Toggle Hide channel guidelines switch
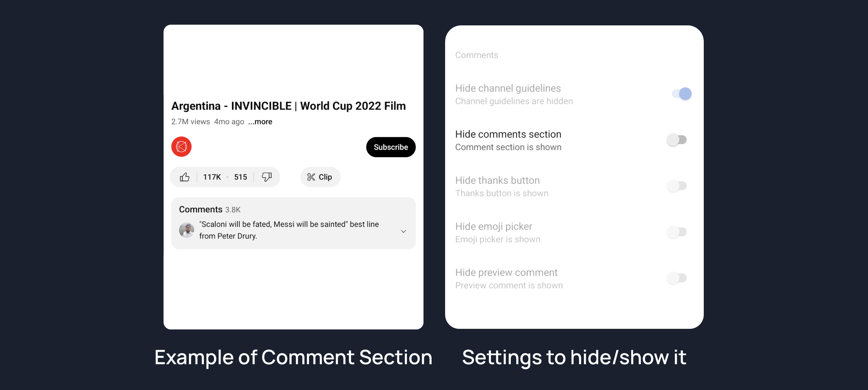The height and width of the screenshot is (390, 868). click(682, 94)
